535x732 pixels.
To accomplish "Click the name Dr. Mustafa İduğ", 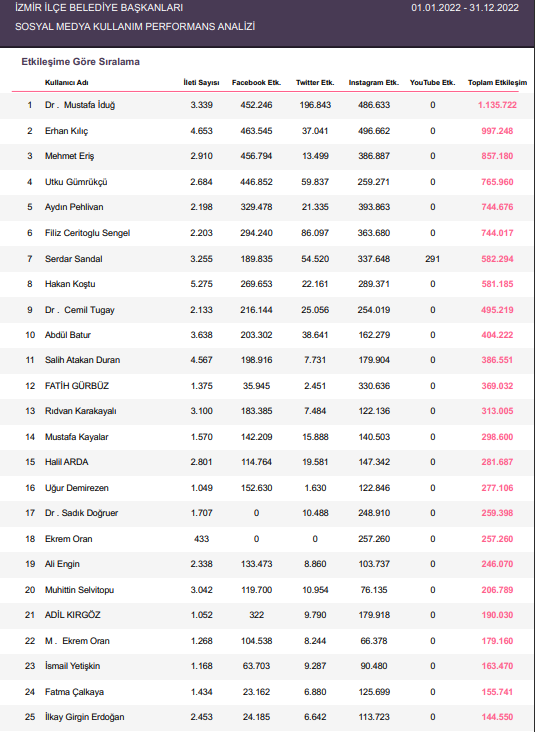I will 80,105.
